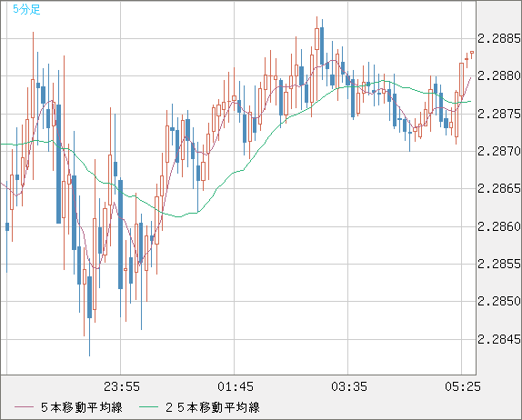Click the 2.2885 price axis label
The image size is (522, 420).
[x=498, y=38]
